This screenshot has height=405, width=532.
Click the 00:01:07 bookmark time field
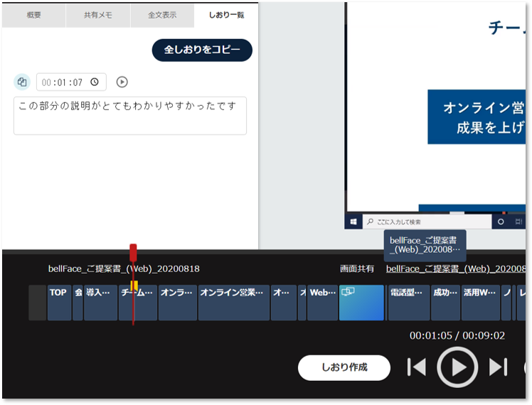tap(71, 82)
